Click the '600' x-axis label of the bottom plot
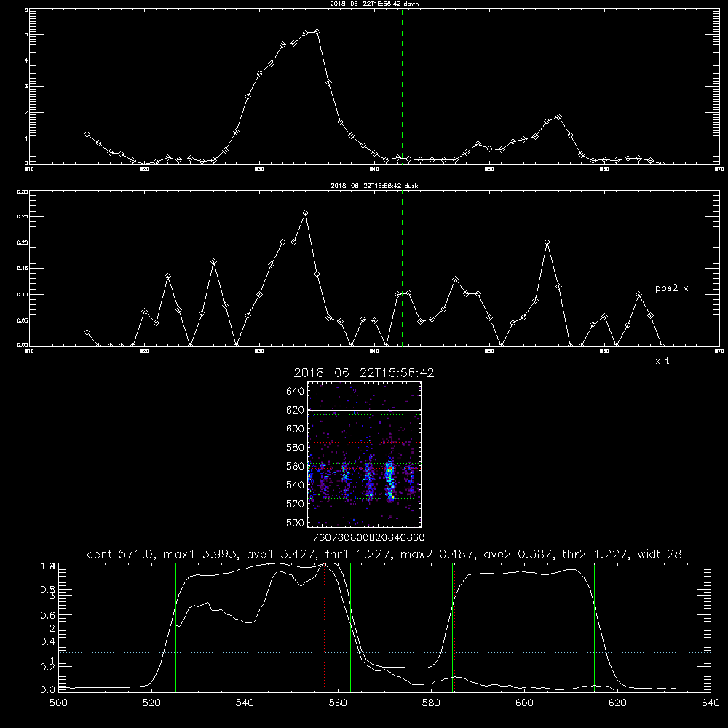The image size is (728, 728). (524, 703)
